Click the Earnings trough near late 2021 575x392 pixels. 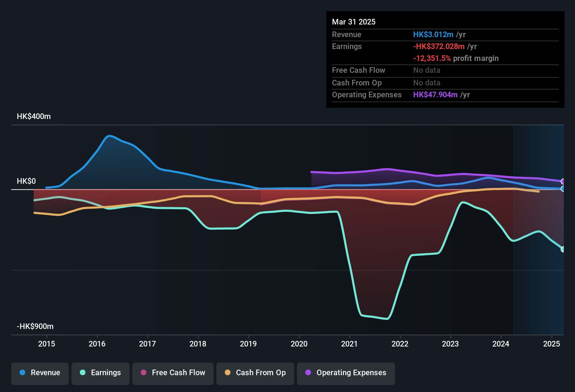pos(387,318)
